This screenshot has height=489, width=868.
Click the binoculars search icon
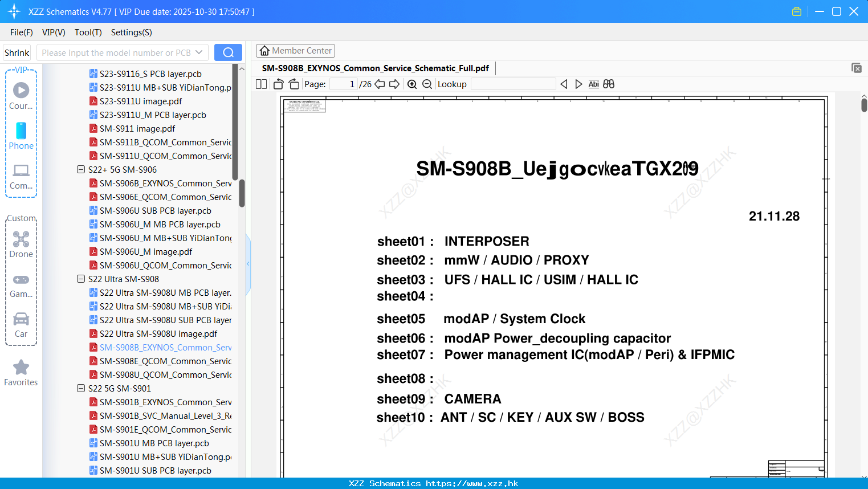609,84
